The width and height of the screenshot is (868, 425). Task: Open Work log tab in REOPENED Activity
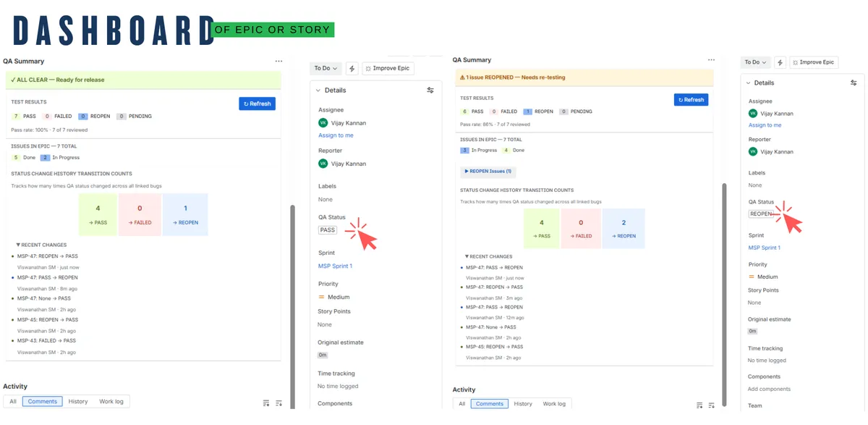click(x=555, y=403)
